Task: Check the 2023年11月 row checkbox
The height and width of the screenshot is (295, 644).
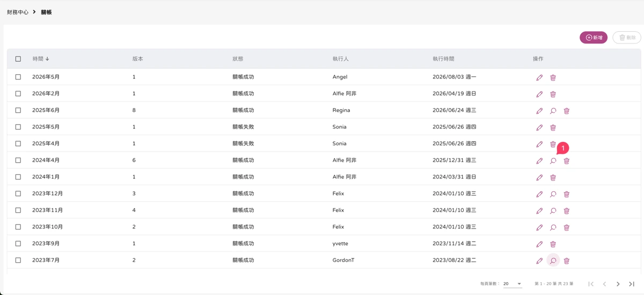Action: [x=18, y=210]
